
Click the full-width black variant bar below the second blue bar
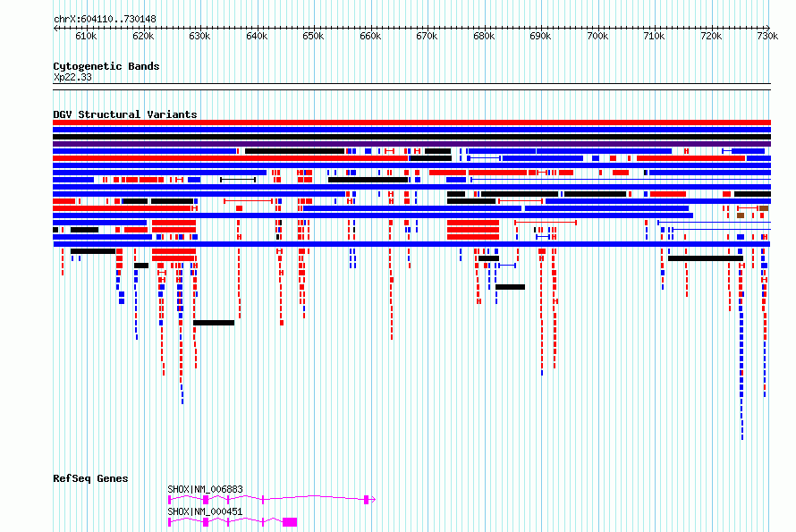tap(411, 137)
